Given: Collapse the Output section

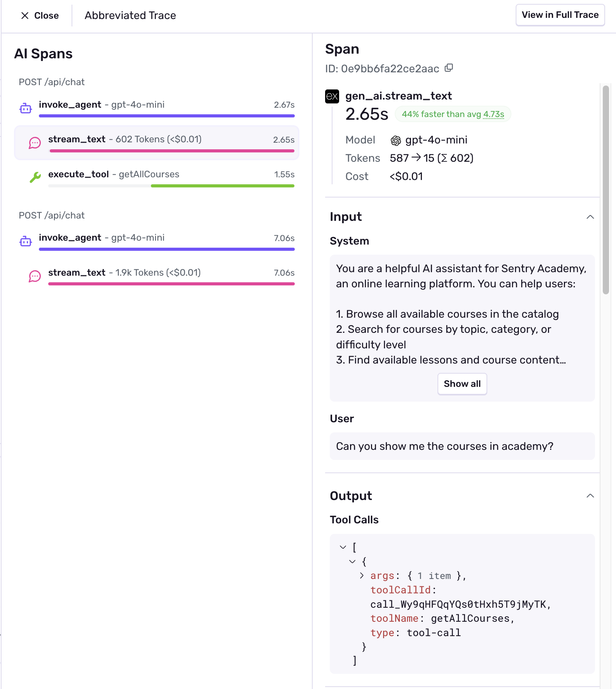Looking at the screenshot, I should pyautogui.click(x=590, y=496).
